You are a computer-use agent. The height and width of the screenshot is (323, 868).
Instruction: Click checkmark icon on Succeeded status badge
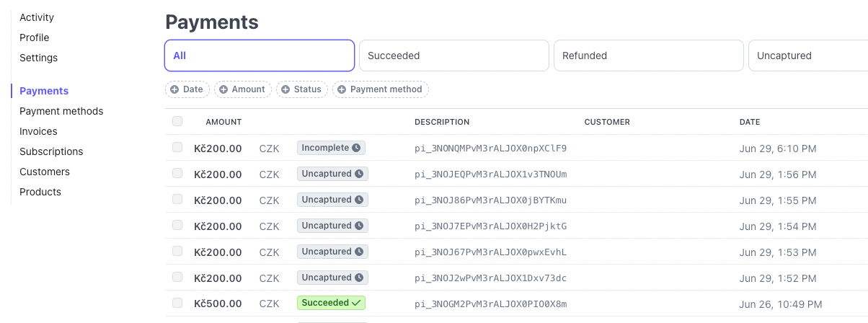coord(356,304)
